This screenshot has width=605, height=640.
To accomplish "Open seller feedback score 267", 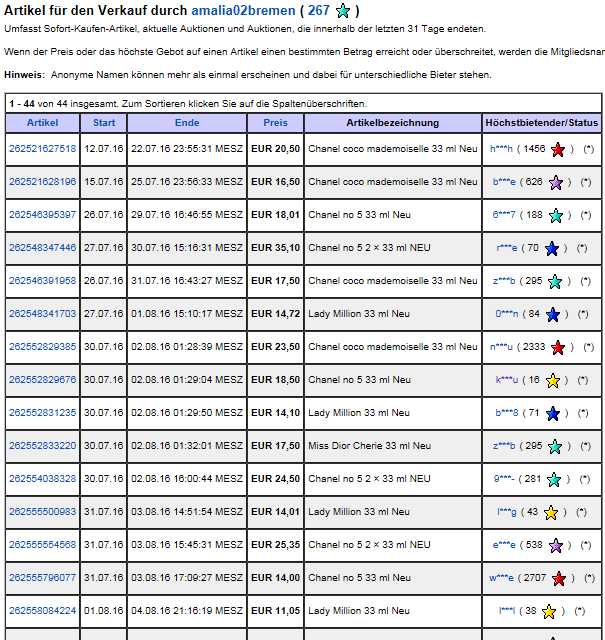I will click(319, 10).
